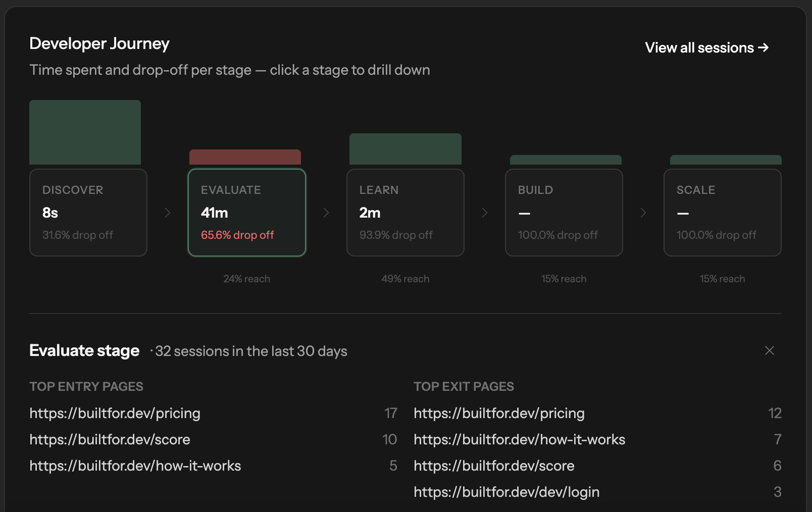Open the score URL under Top Entry Pages

[110, 440]
